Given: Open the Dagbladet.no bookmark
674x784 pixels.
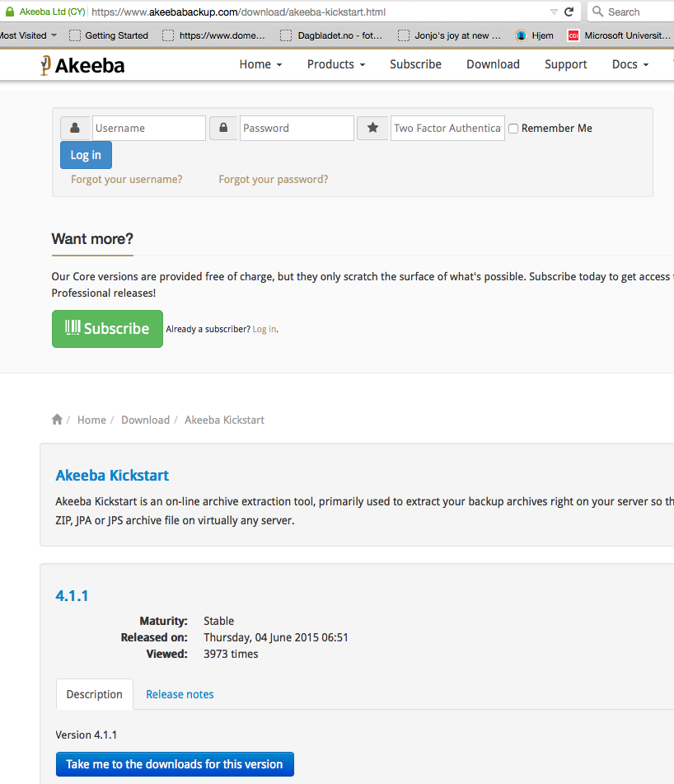Looking at the screenshot, I should (332, 35).
